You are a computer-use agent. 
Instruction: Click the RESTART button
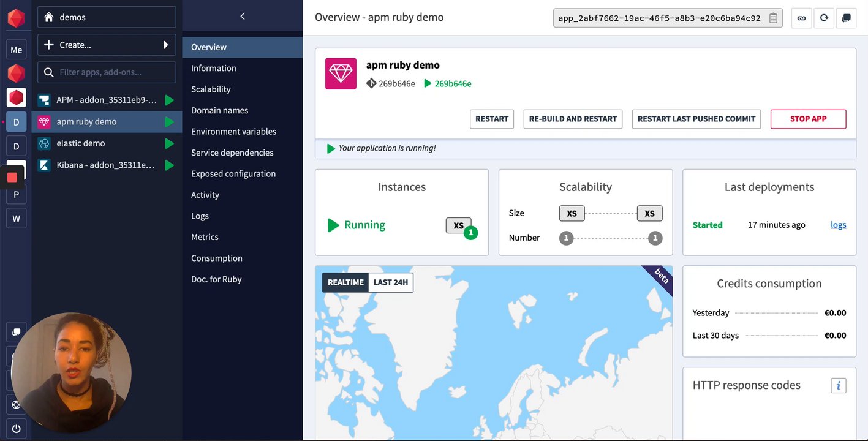492,119
